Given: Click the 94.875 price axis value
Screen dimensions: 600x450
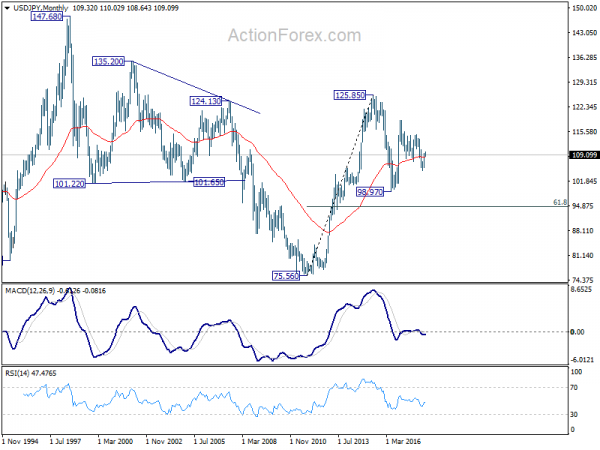Looking at the screenshot, I should pos(582,206).
